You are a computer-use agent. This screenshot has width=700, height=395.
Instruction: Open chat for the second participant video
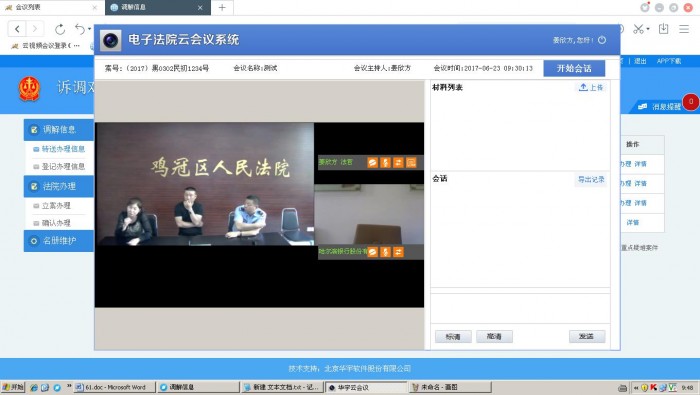click(372, 252)
